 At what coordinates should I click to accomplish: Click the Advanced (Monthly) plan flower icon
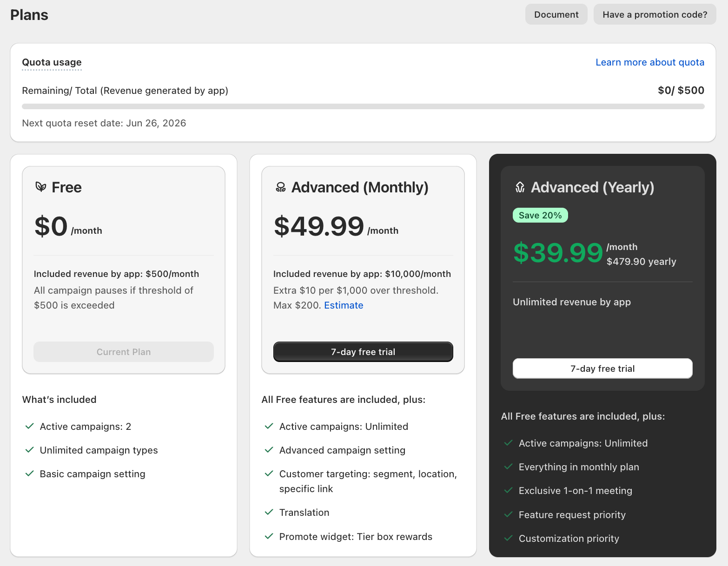pos(281,187)
